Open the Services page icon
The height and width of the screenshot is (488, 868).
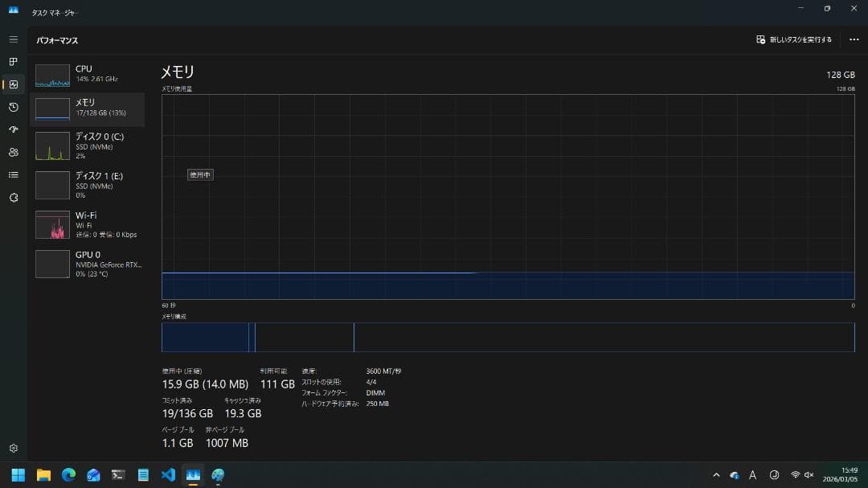[13, 197]
